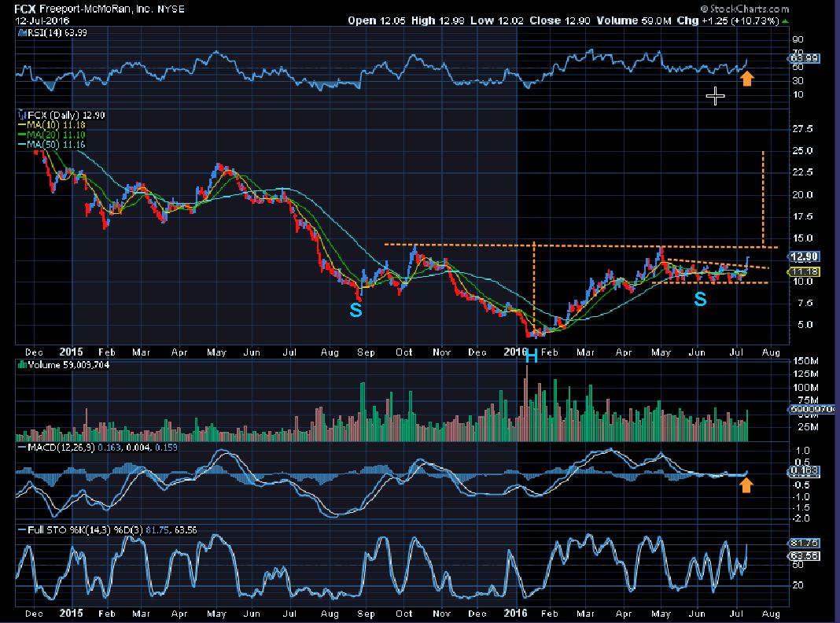Click the 63.99 RSI value tag

pyautogui.click(x=802, y=57)
